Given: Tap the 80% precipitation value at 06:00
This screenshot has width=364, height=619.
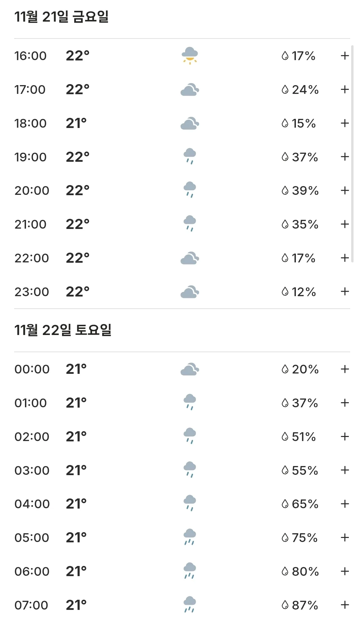Looking at the screenshot, I should [305, 571].
